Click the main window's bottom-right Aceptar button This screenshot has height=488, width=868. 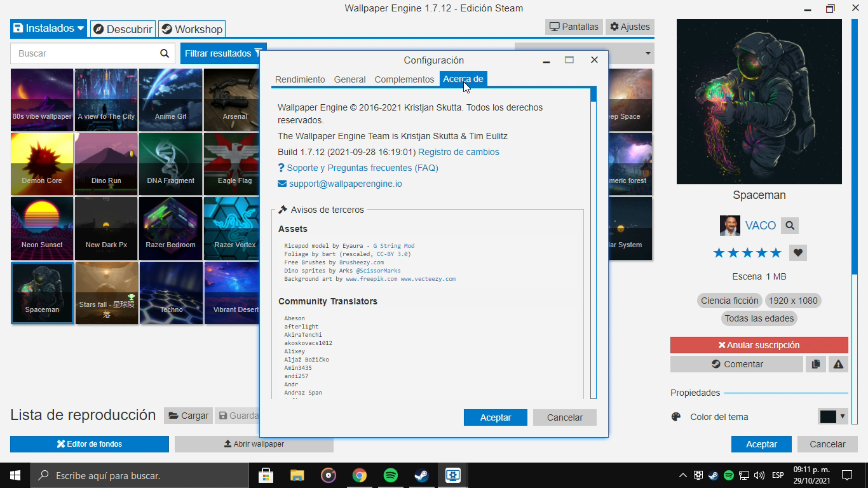tap(761, 444)
